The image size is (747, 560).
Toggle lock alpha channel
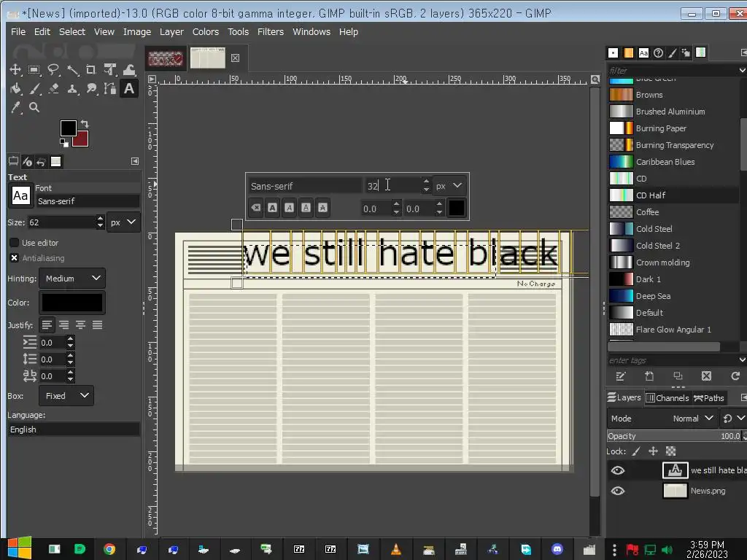pyautogui.click(x=671, y=451)
